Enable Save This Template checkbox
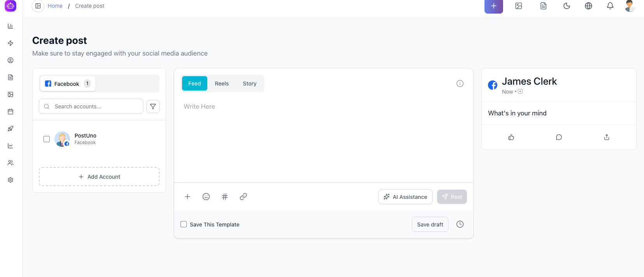The width and height of the screenshot is (644, 277). [x=184, y=224]
